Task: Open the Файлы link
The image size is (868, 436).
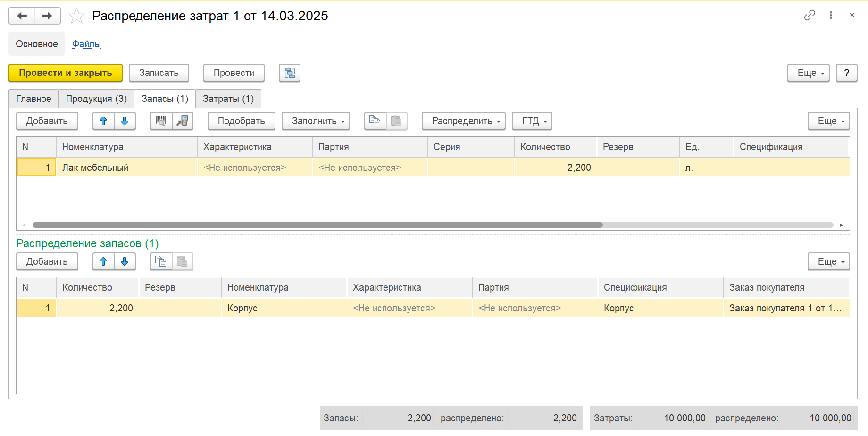Action: [86, 44]
